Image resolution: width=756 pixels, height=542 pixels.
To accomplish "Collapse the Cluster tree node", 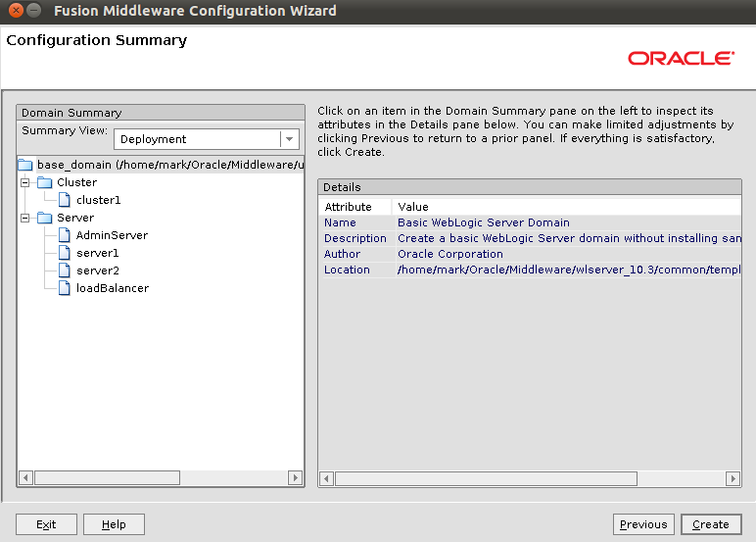I will pyautogui.click(x=25, y=182).
